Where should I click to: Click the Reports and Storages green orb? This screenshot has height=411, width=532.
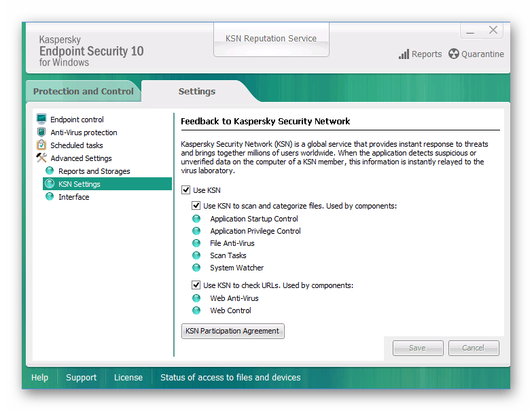coord(50,171)
